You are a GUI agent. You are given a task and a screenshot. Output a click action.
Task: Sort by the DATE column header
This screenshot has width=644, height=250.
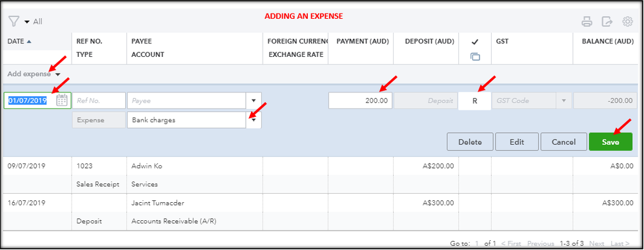tap(19, 41)
